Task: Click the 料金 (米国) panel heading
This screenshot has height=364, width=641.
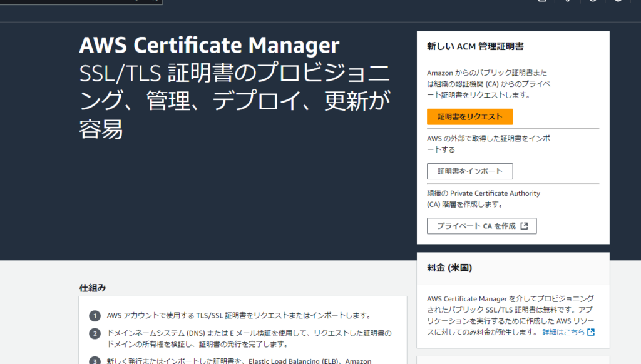Action: point(449,268)
